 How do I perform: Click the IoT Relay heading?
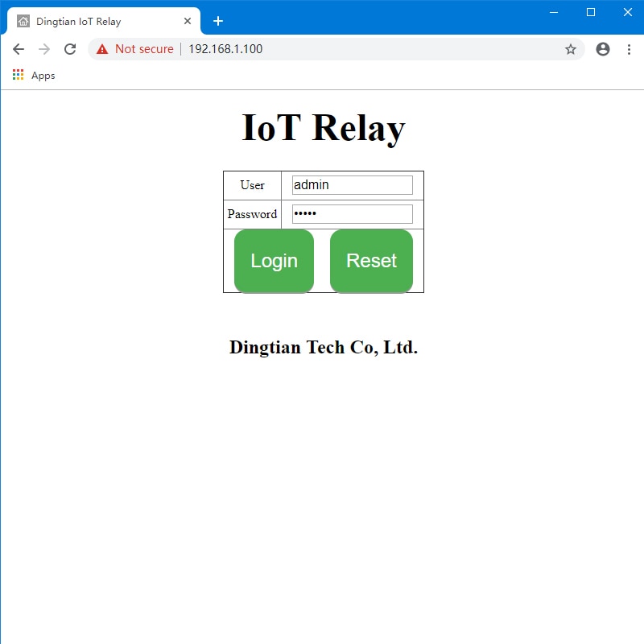(324, 128)
